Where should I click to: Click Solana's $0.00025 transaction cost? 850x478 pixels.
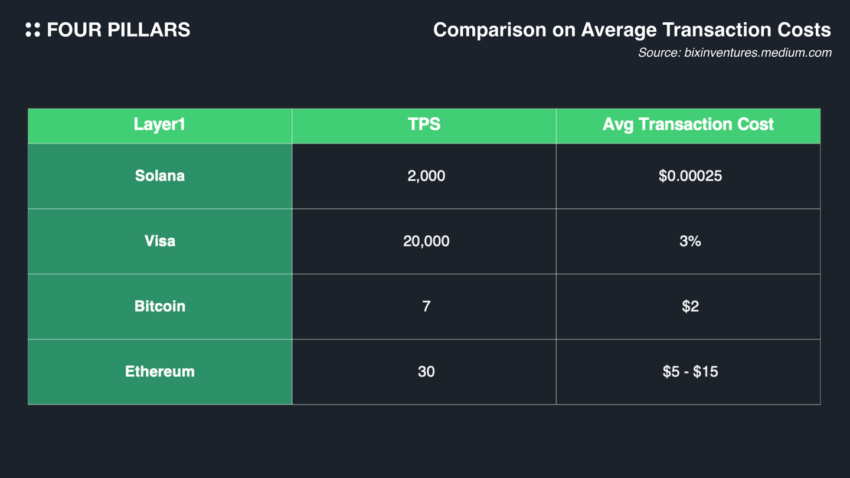(x=688, y=176)
